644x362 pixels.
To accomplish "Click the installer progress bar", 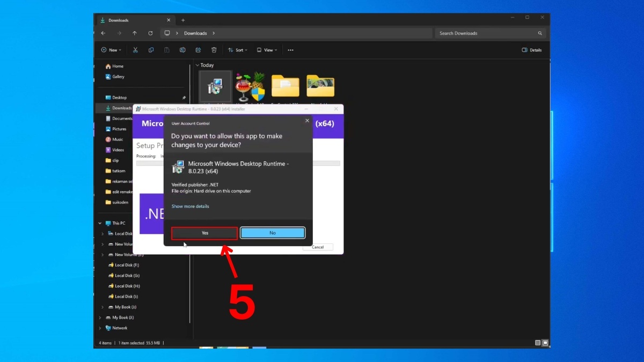I will pyautogui.click(x=238, y=163).
